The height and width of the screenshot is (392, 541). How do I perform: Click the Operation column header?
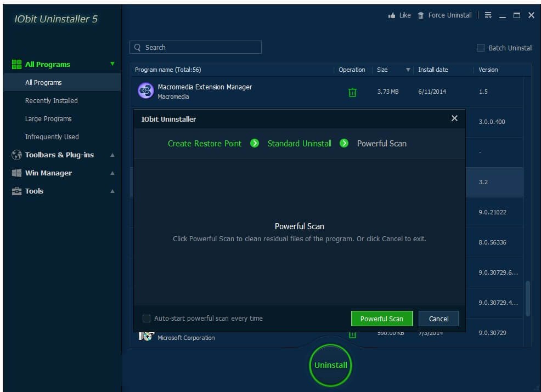[352, 70]
